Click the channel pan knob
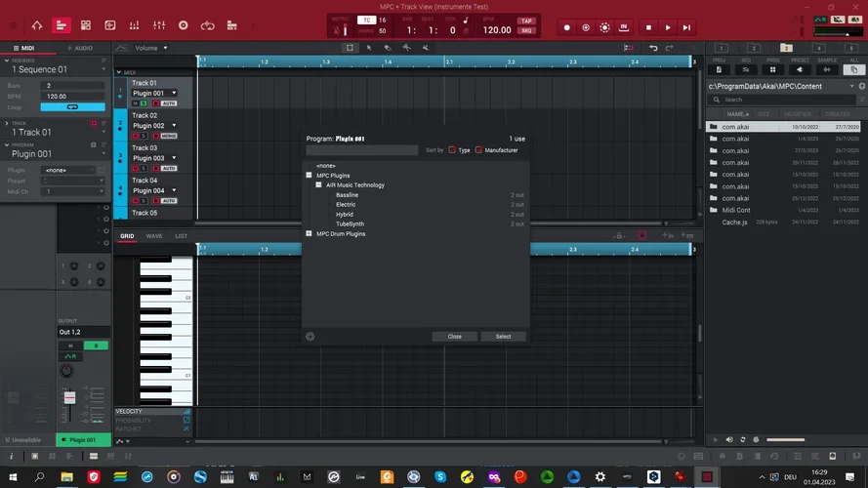This screenshot has width=868, height=488. point(66,371)
